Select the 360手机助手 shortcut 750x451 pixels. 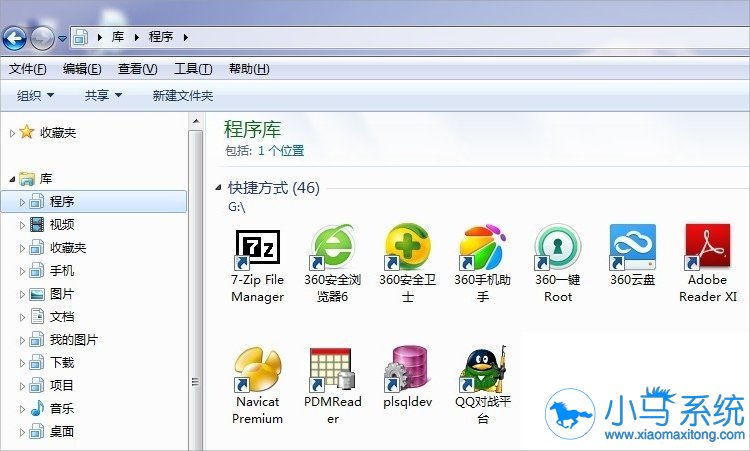(483, 264)
